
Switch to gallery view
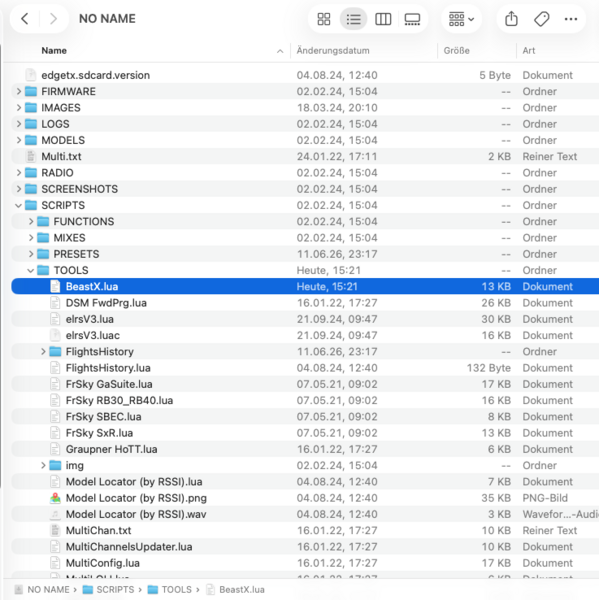tap(412, 19)
